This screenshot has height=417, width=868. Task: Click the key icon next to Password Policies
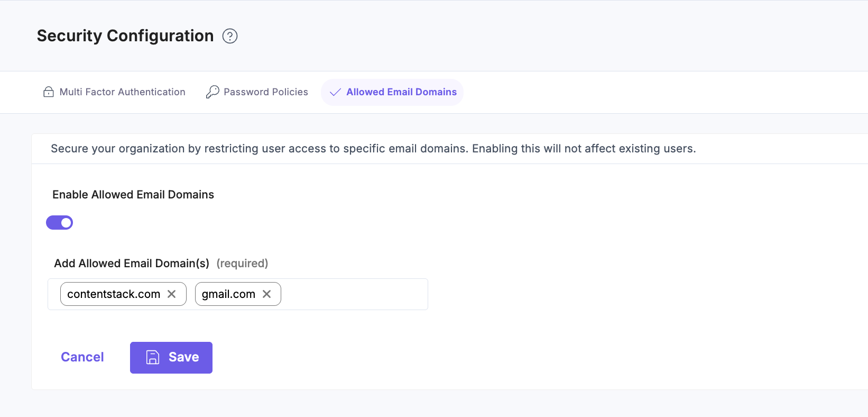[213, 92]
